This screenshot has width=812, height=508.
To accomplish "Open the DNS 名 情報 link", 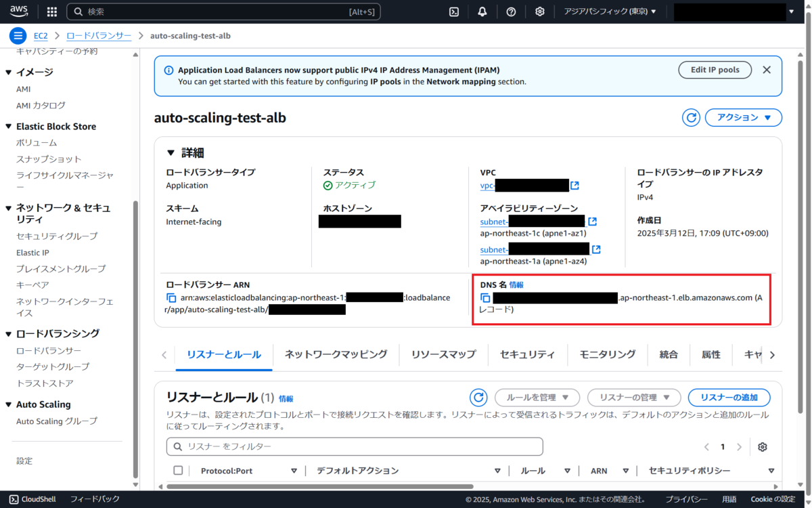I will 516,285.
